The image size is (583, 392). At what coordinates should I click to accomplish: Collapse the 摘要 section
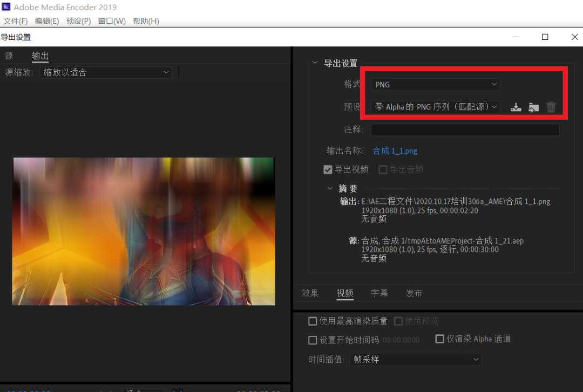click(330, 188)
